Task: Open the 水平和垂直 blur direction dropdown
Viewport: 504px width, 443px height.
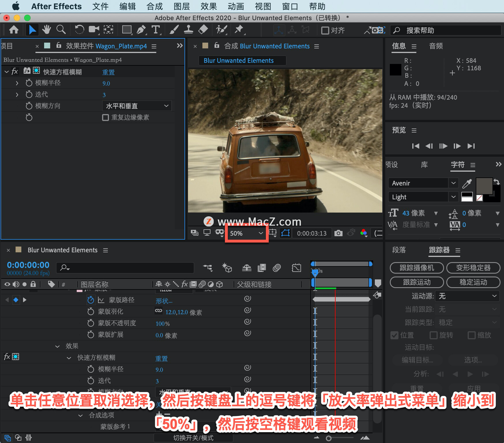Action: (137, 106)
